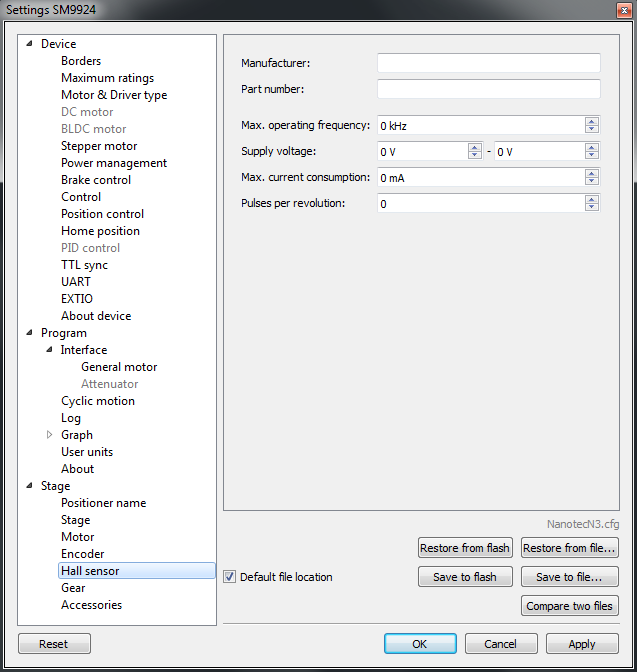Click the Reset button
Screen dimensions: 637x672
tap(53, 644)
